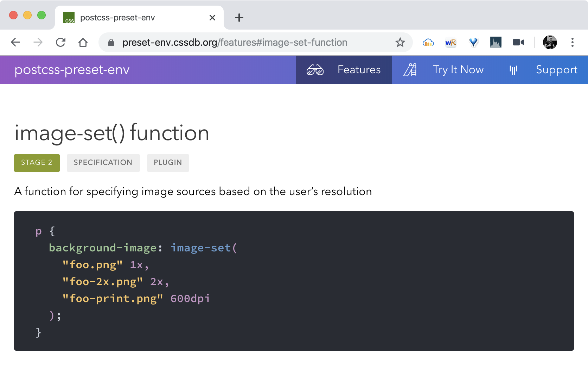
Task: Open the Features nav item
Action: (x=344, y=70)
